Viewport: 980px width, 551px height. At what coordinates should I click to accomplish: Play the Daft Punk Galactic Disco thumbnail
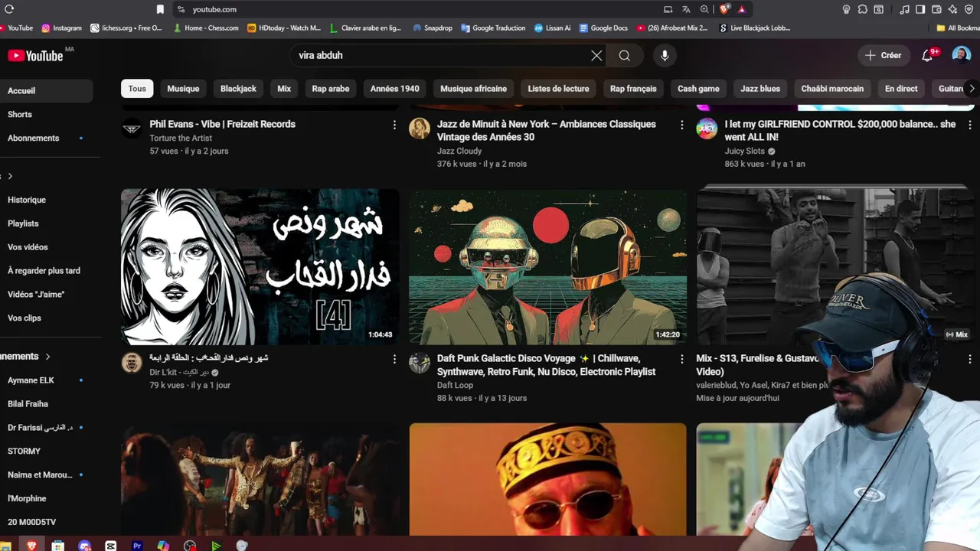[547, 267]
